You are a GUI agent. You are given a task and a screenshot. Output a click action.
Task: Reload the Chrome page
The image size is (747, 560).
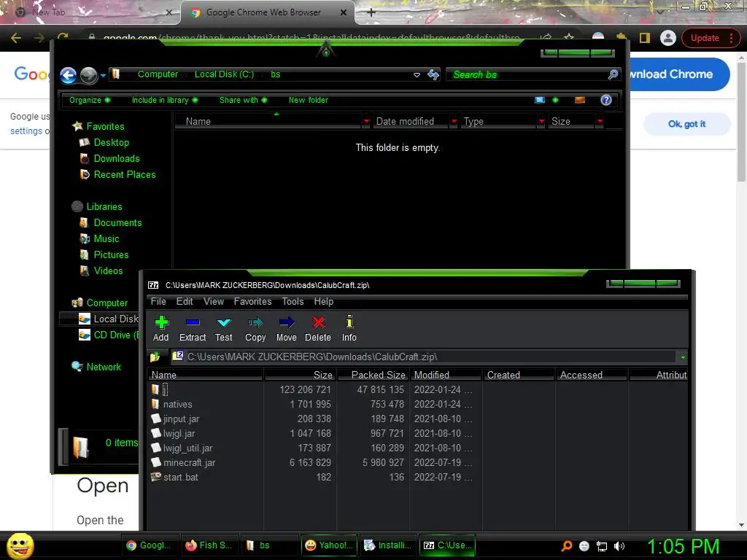[63, 38]
